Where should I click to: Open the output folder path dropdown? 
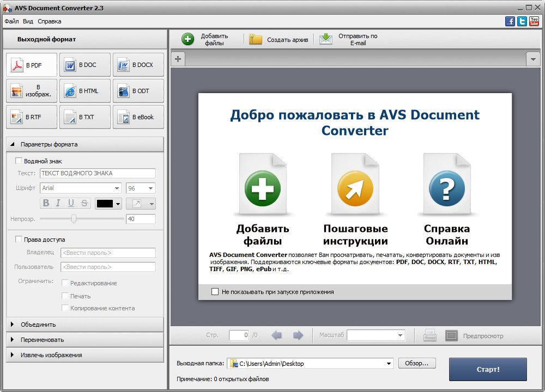pyautogui.click(x=389, y=364)
